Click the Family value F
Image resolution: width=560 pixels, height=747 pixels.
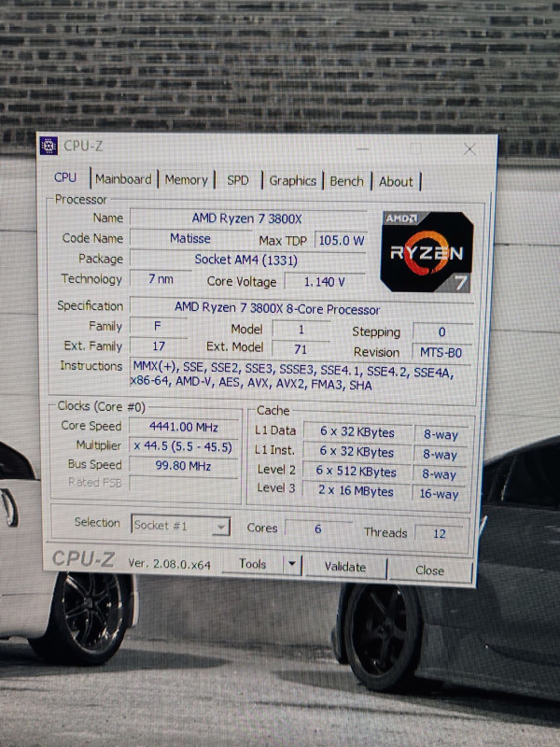tap(158, 326)
